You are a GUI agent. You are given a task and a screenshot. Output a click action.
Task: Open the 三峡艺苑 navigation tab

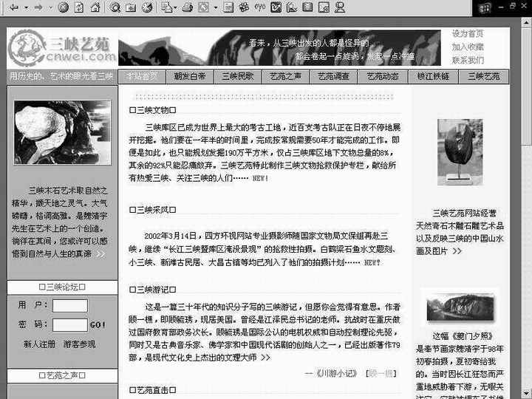pyautogui.click(x=484, y=77)
